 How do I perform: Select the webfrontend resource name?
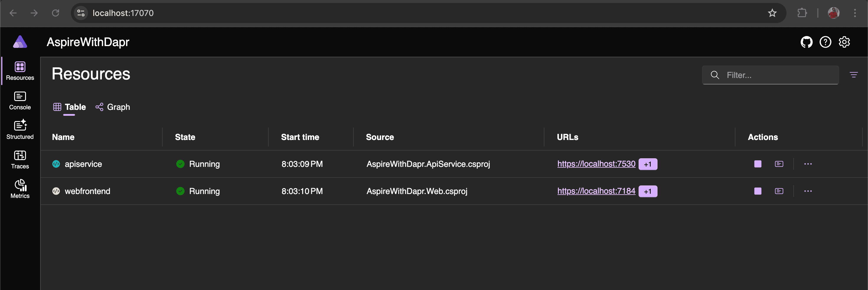87,192
